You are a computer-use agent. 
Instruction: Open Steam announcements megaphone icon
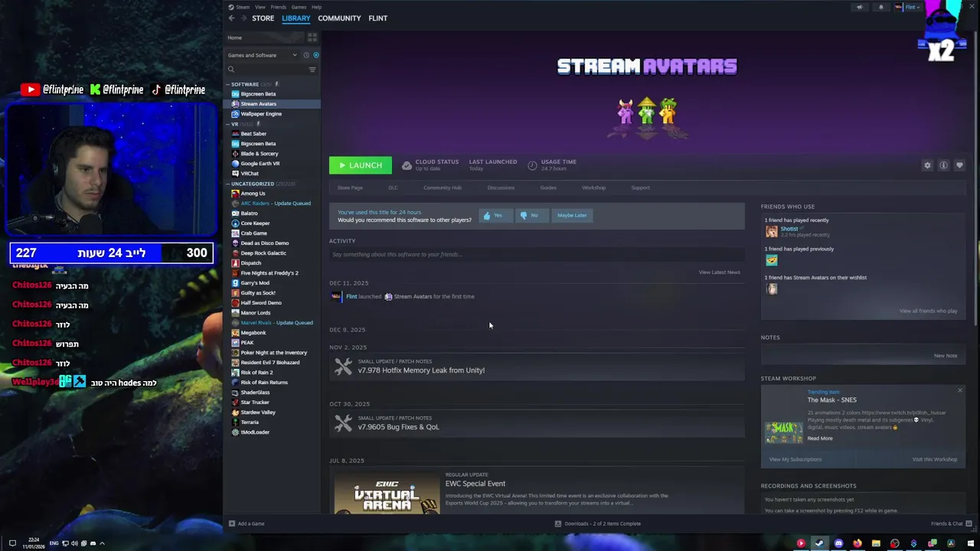859,7
